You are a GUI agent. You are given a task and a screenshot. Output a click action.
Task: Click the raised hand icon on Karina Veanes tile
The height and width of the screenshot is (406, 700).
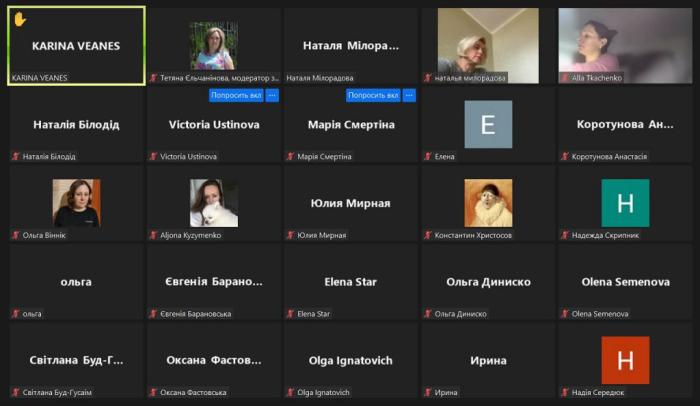tap(19, 18)
